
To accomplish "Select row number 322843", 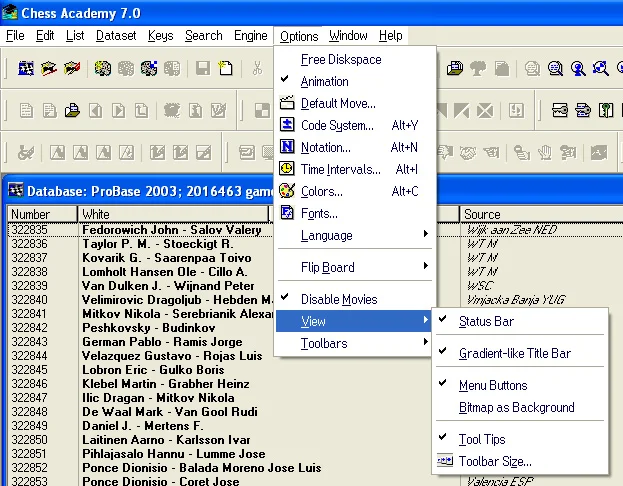I will [x=29, y=342].
